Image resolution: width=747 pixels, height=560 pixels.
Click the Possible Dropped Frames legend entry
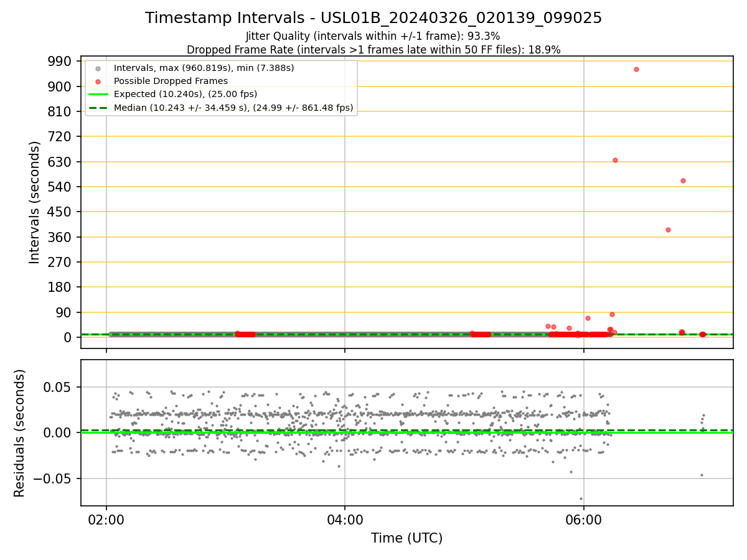(171, 81)
